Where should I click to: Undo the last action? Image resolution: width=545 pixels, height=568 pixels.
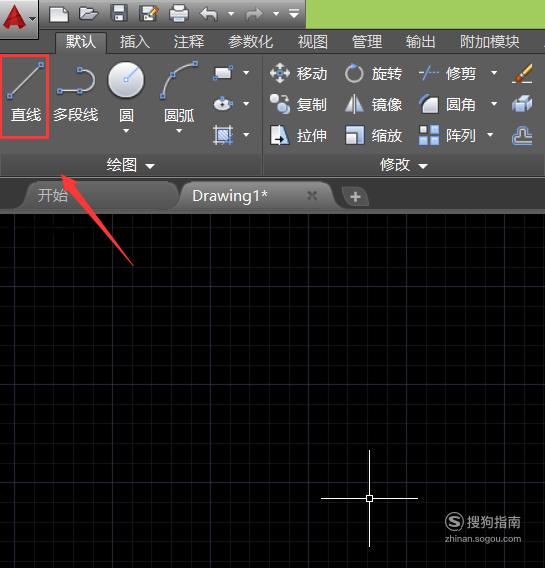pyautogui.click(x=209, y=14)
